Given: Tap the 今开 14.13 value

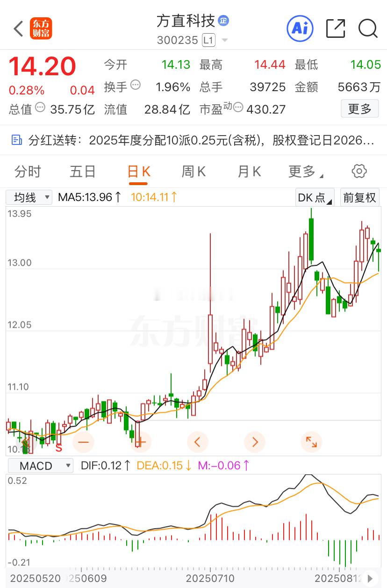Looking at the screenshot, I should pos(176,65).
